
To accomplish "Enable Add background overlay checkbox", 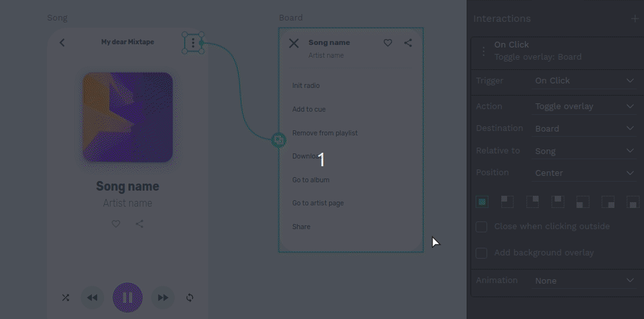I will click(x=481, y=253).
